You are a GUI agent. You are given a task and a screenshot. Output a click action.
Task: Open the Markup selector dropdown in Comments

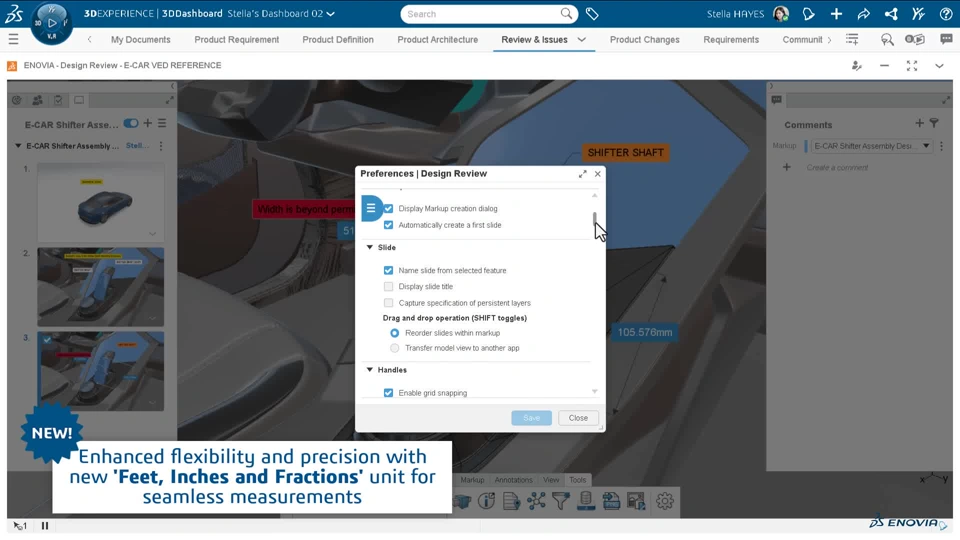point(926,146)
